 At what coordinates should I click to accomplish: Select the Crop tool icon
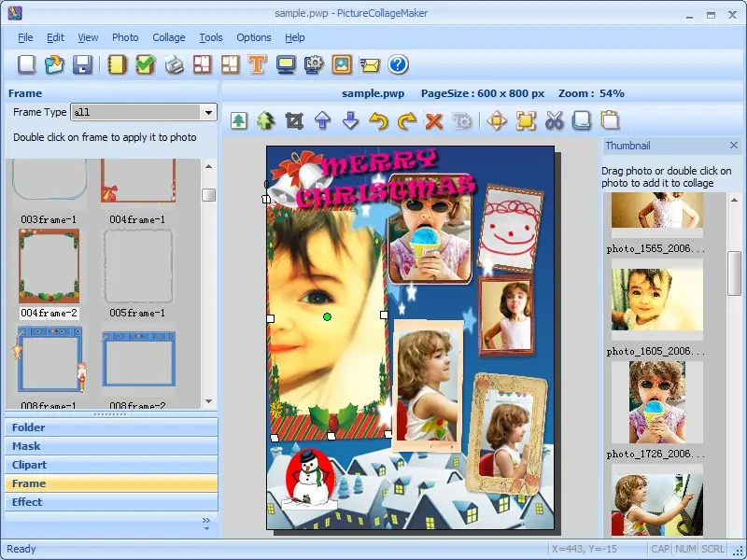(295, 120)
